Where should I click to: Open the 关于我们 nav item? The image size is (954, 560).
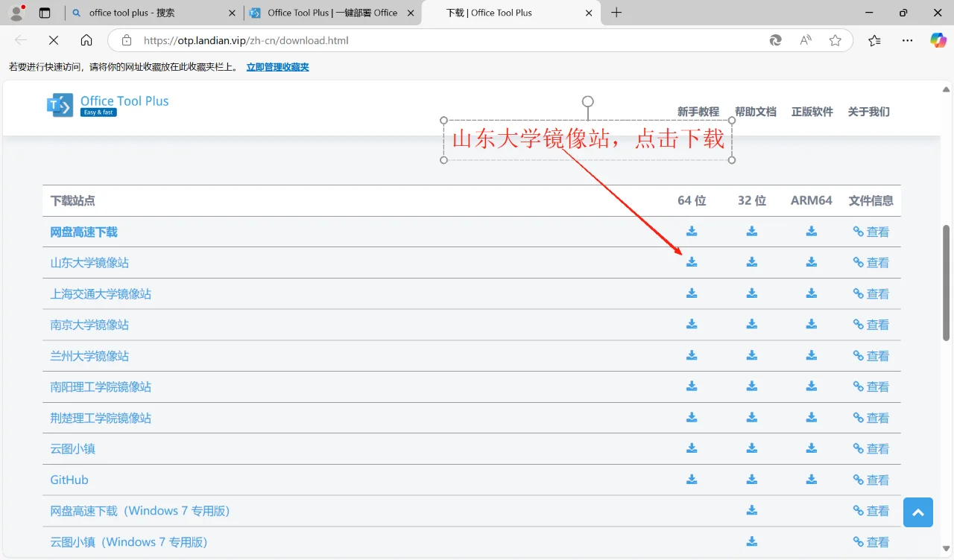(x=869, y=112)
